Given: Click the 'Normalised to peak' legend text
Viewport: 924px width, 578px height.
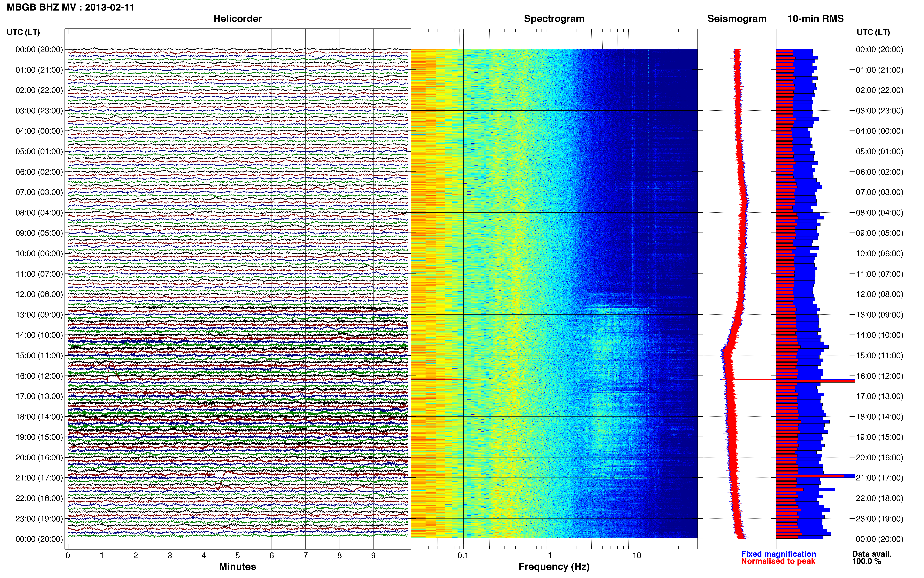Looking at the screenshot, I should pos(778,561).
